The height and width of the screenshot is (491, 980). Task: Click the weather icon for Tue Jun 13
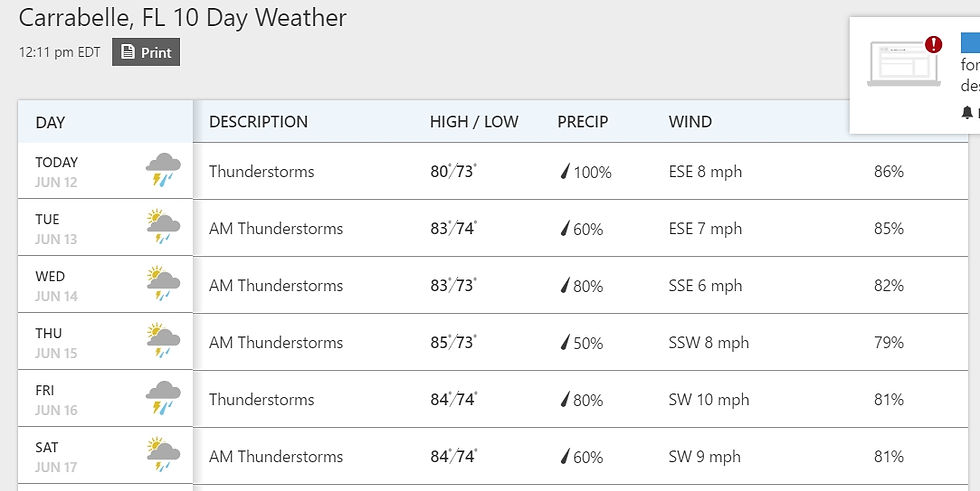[x=163, y=227]
